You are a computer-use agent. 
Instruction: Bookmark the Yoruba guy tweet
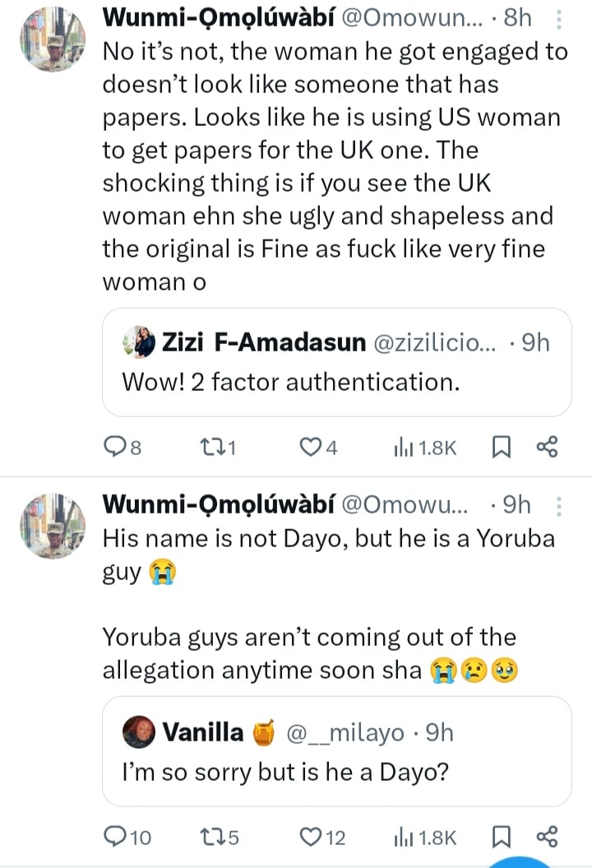[x=502, y=837]
